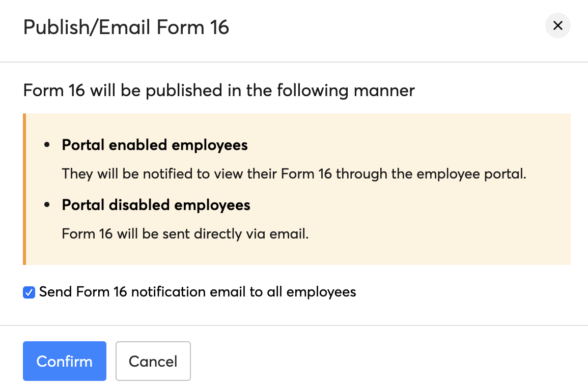Viewport: 588px width, 386px height.
Task: Click 'Form 16 will be sent directly via email' text
Action: (185, 234)
